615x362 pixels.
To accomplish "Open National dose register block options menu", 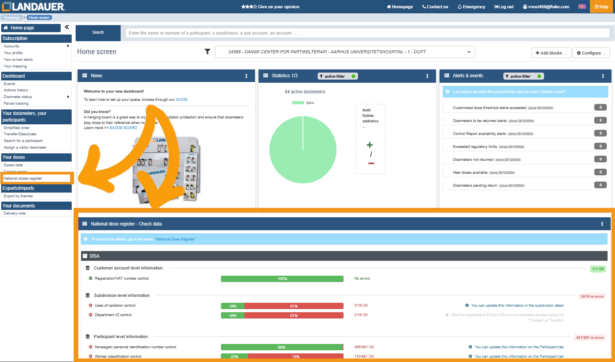I will coord(602,224).
